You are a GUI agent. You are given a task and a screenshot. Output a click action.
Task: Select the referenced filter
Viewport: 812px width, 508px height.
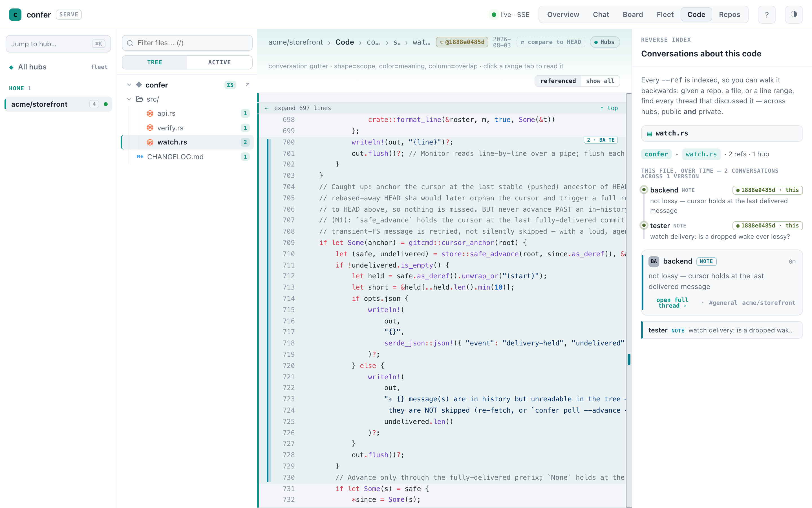coord(558,81)
